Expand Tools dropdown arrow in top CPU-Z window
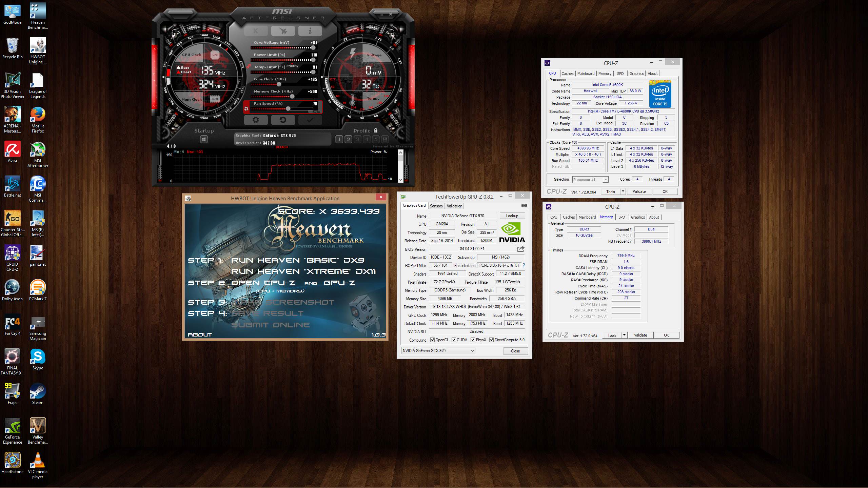This screenshot has width=868, height=488. pyautogui.click(x=623, y=191)
